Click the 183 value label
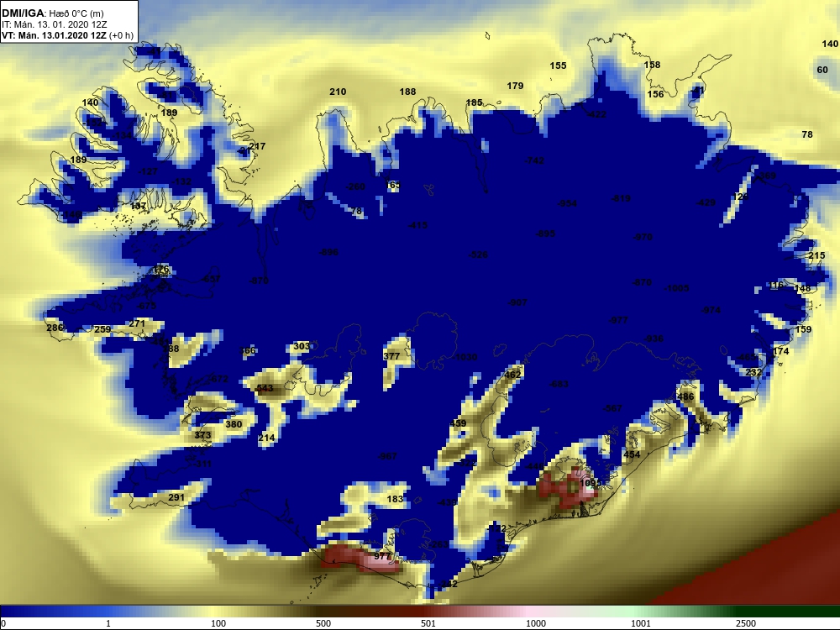840x630 pixels. (x=395, y=499)
